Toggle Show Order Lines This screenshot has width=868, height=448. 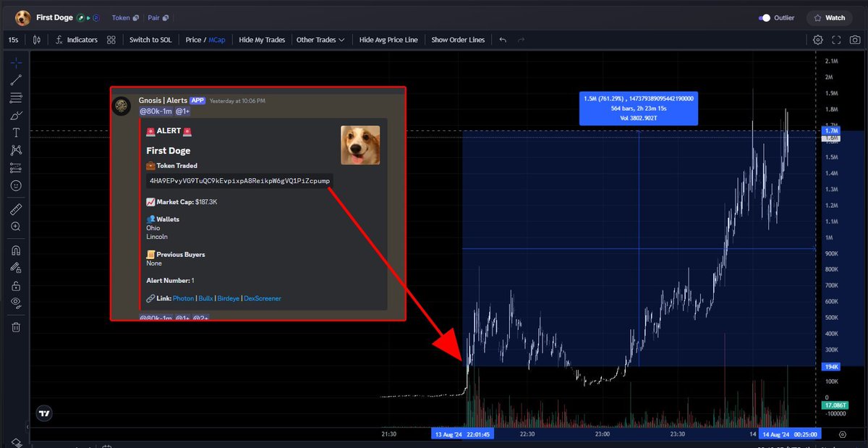click(458, 40)
